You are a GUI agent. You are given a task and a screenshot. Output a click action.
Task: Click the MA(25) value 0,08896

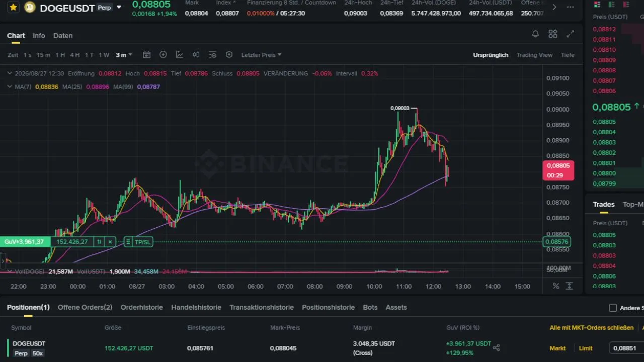tap(98, 87)
